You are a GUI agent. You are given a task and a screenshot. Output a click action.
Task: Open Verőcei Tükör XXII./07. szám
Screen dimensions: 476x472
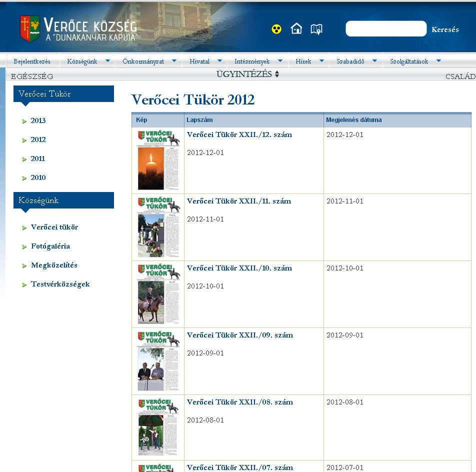tap(240, 467)
